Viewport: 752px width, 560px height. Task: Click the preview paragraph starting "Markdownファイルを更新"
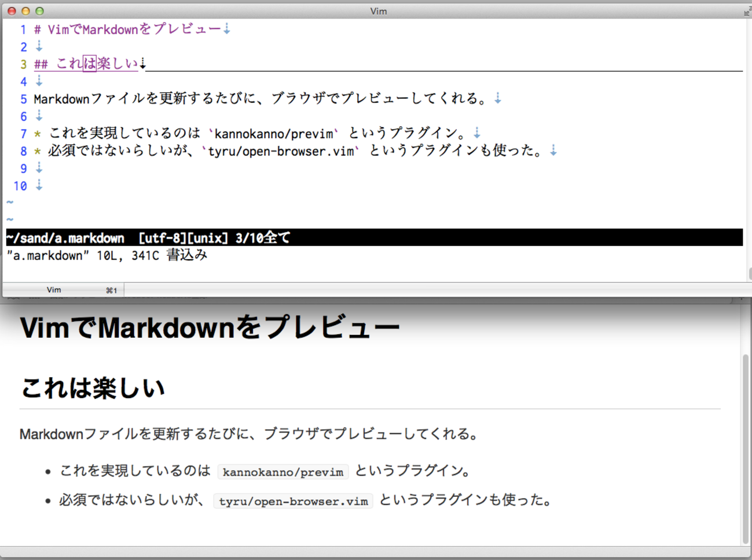pos(249,434)
